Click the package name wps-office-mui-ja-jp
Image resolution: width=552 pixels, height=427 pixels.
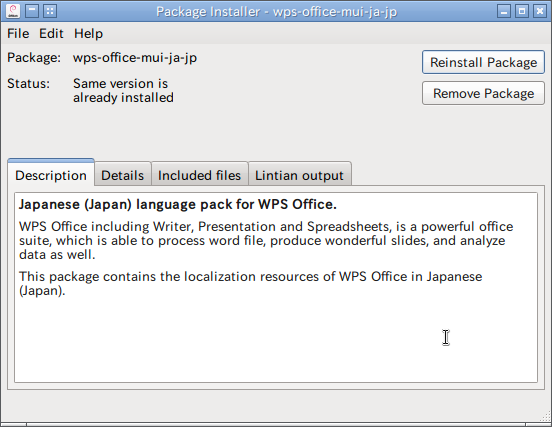pos(135,57)
